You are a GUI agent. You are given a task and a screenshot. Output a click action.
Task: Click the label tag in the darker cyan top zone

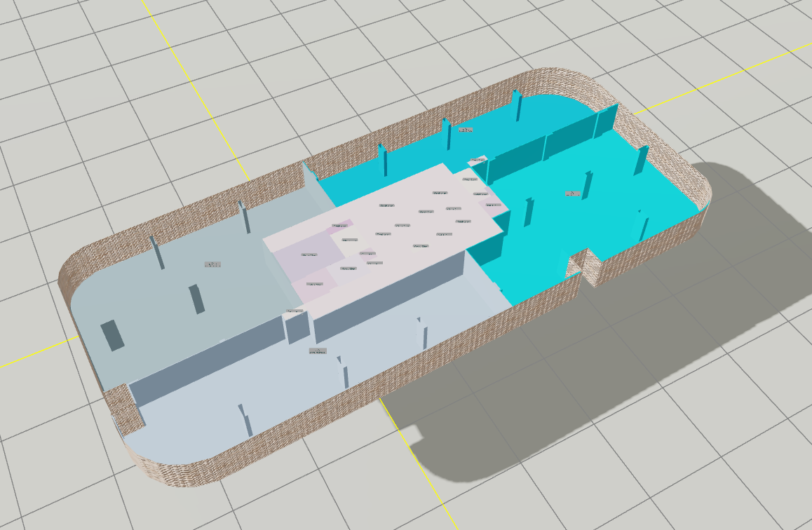tap(466, 130)
